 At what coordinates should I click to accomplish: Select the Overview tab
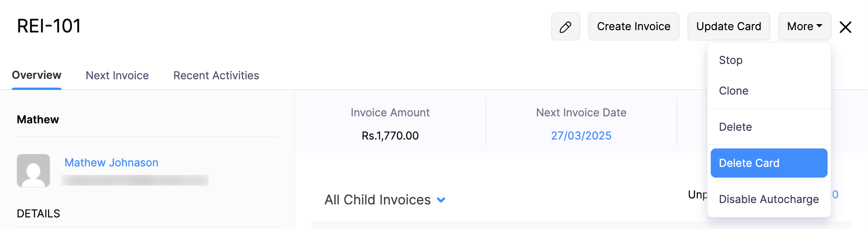coord(37,75)
